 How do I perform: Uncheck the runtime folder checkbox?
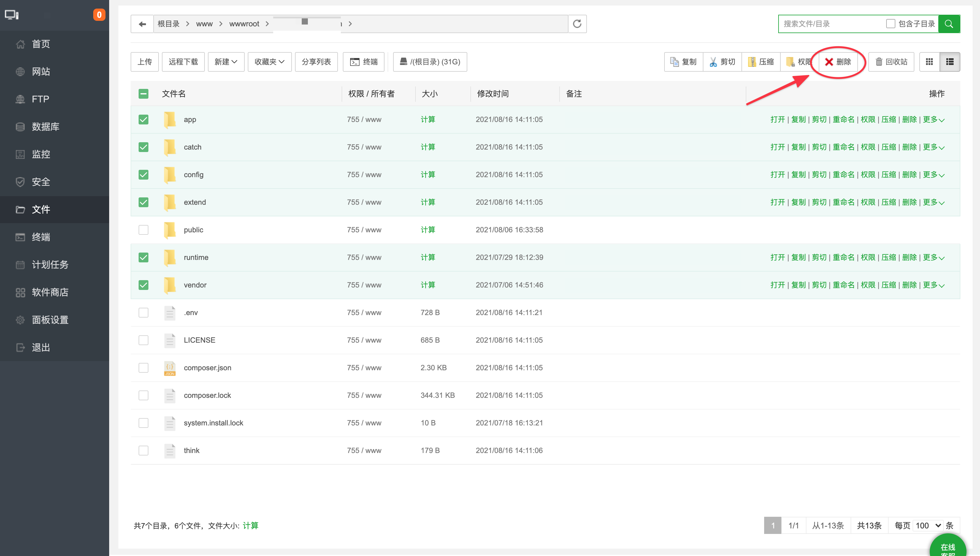coord(143,257)
